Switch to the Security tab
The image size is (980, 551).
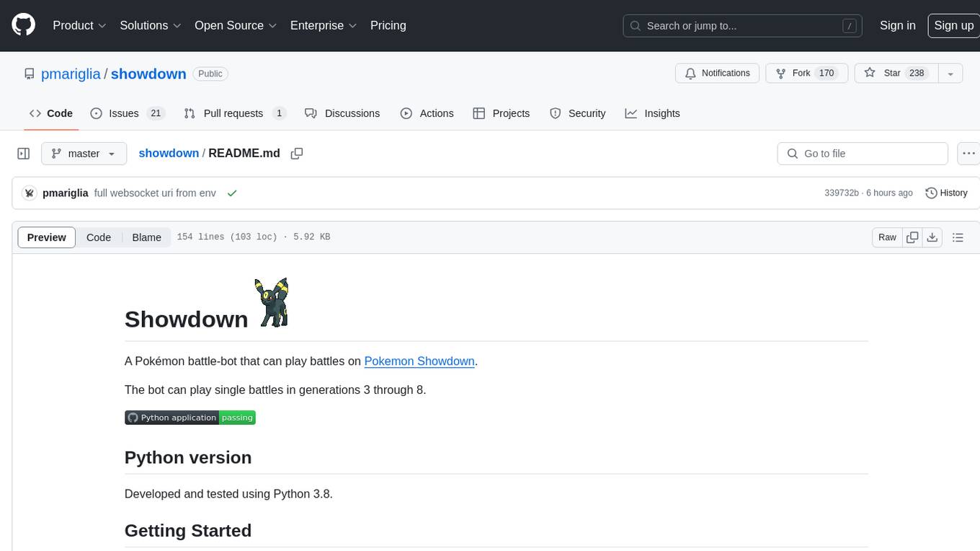[577, 113]
